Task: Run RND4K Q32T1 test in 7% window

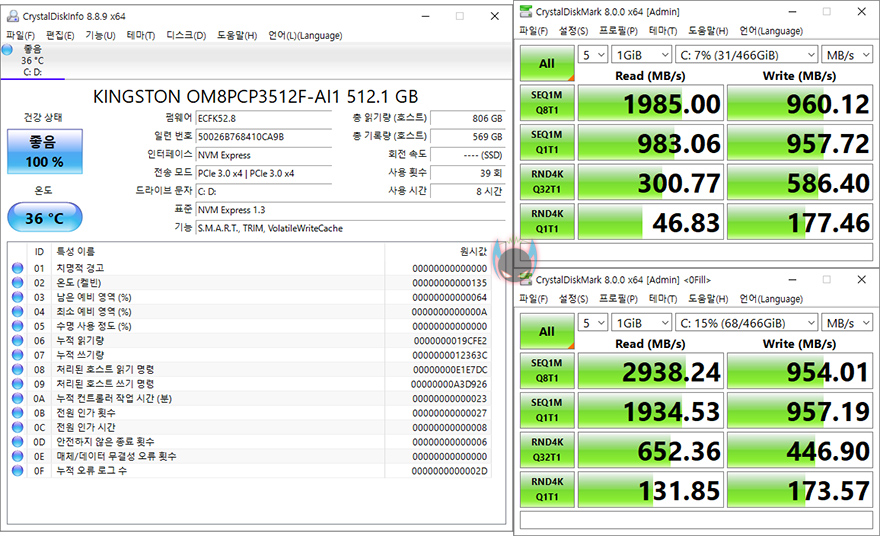Action: (x=547, y=182)
